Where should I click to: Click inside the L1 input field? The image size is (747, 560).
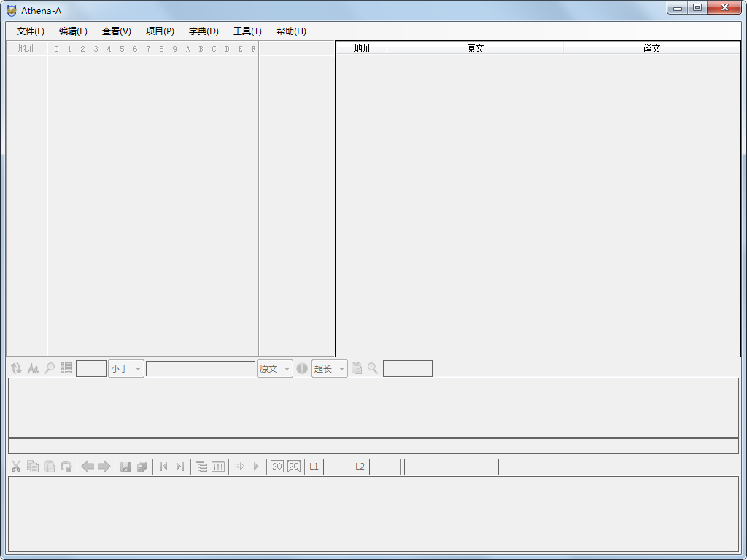[x=338, y=466]
